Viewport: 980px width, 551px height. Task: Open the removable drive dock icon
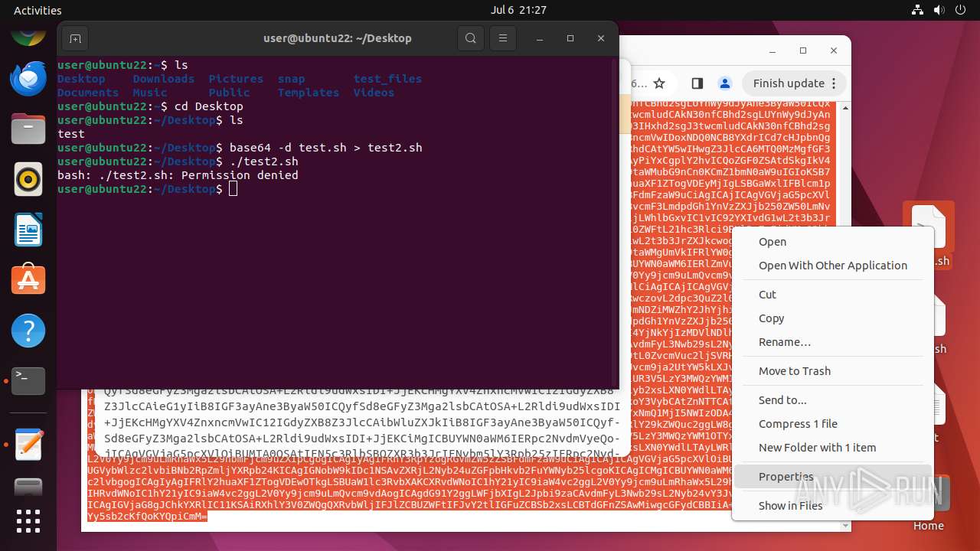(x=28, y=487)
